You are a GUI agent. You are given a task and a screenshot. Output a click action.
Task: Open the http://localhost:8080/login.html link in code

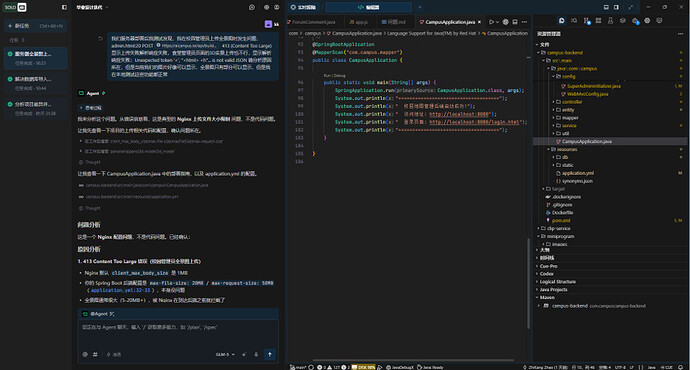(x=474, y=122)
